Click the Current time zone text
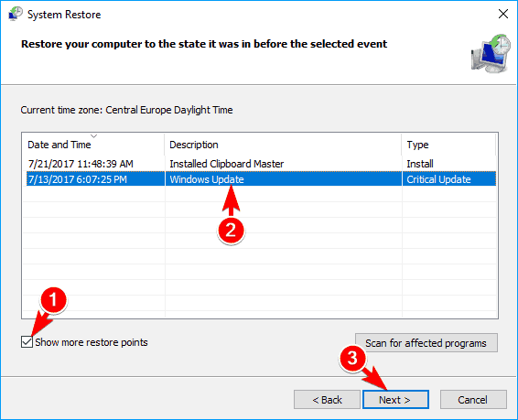The image size is (518, 420). 126,110
